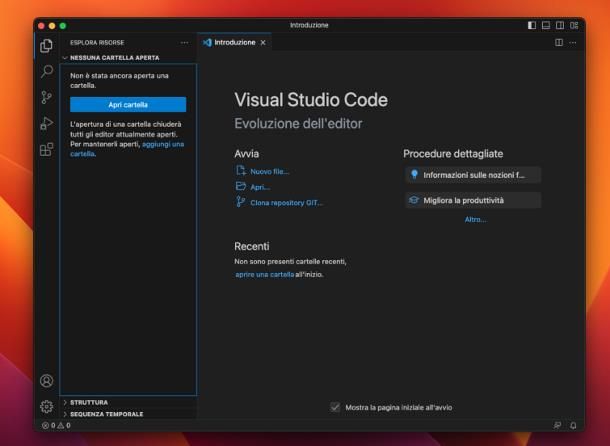This screenshot has width=610, height=446.
Task: Click the Nuovo file... link
Action: pyautogui.click(x=270, y=172)
